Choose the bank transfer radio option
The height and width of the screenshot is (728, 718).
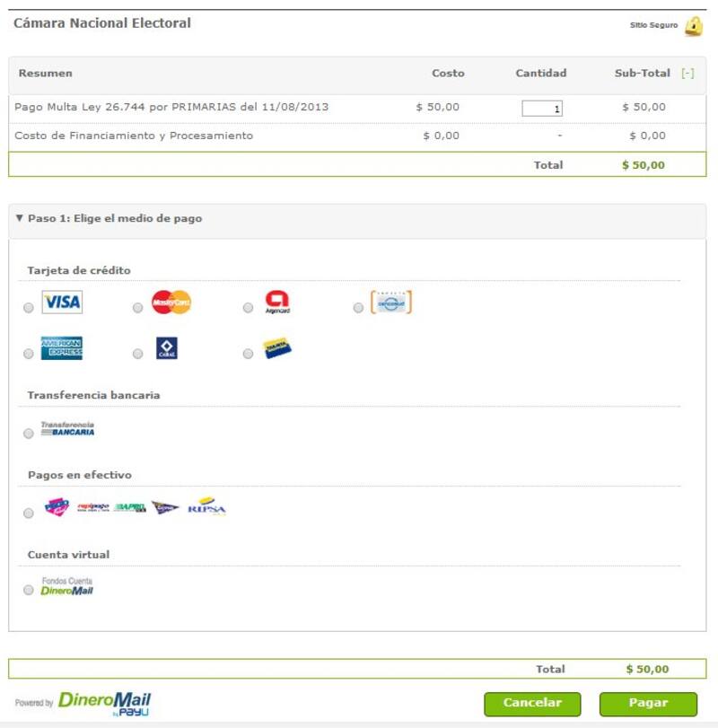click(x=29, y=434)
